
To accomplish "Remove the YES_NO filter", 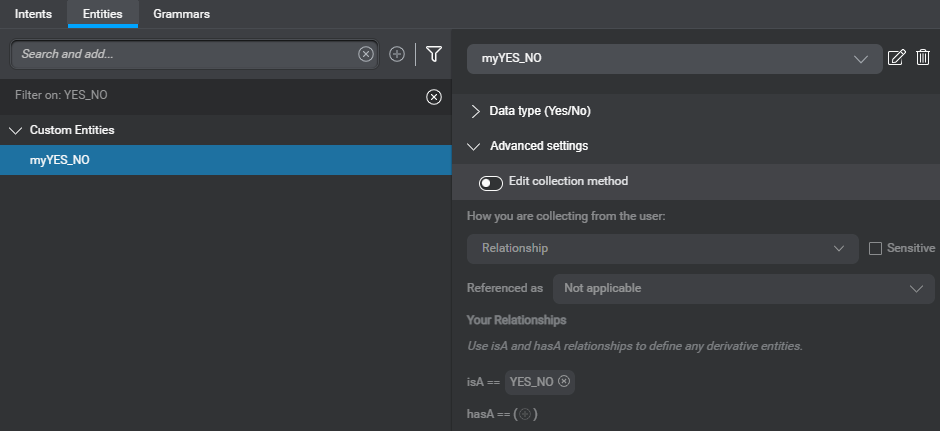I will coord(434,97).
